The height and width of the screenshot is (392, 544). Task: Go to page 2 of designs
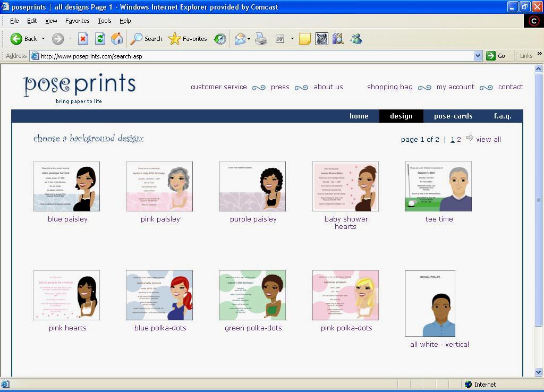pyautogui.click(x=458, y=140)
